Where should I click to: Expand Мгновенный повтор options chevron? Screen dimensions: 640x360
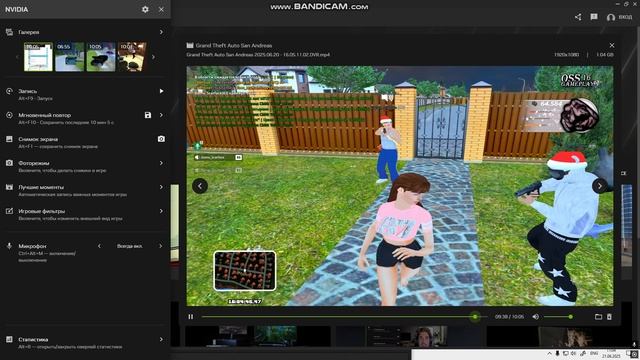(x=161, y=115)
